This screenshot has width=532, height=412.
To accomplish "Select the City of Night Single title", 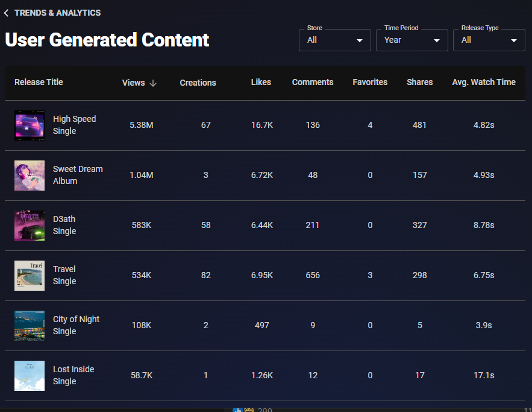I will 76,325.
